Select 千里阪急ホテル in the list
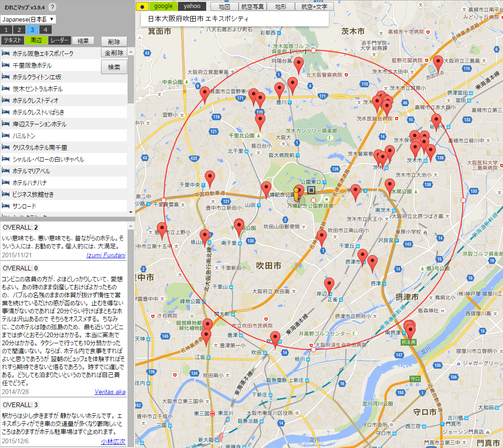503x448 pixels. pos(51,65)
